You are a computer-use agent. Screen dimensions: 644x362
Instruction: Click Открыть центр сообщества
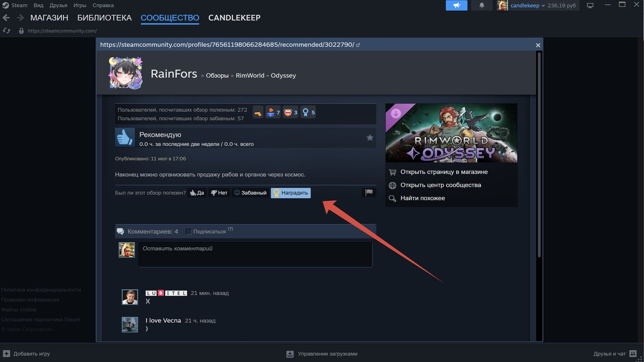point(441,185)
